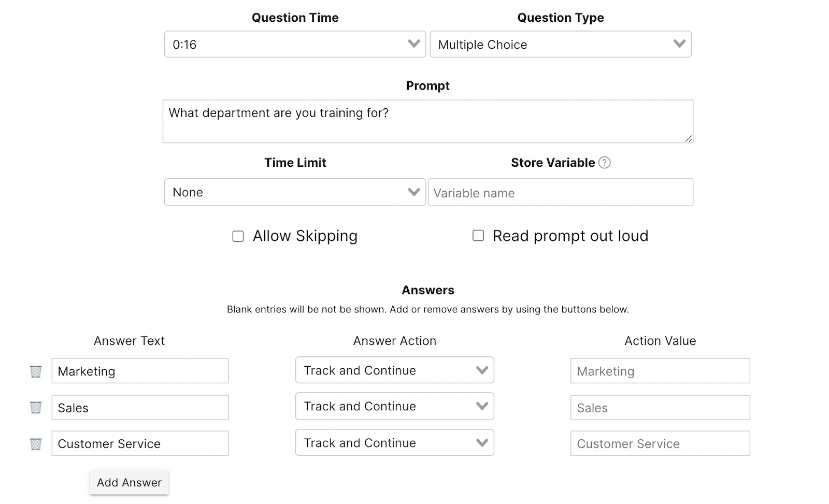829x504 pixels.
Task: Open the Store Variable help tooltip
Action: pos(604,162)
